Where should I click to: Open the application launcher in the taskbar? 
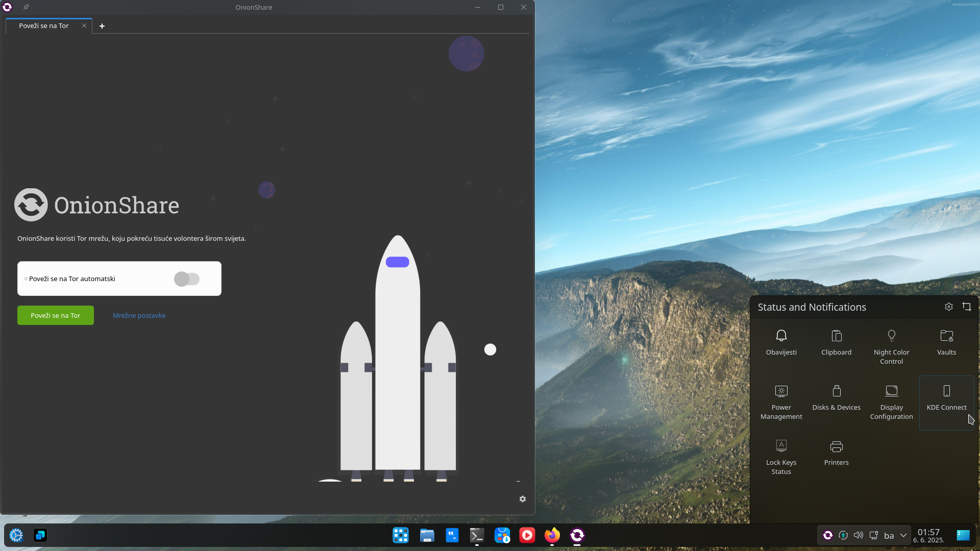(16, 535)
